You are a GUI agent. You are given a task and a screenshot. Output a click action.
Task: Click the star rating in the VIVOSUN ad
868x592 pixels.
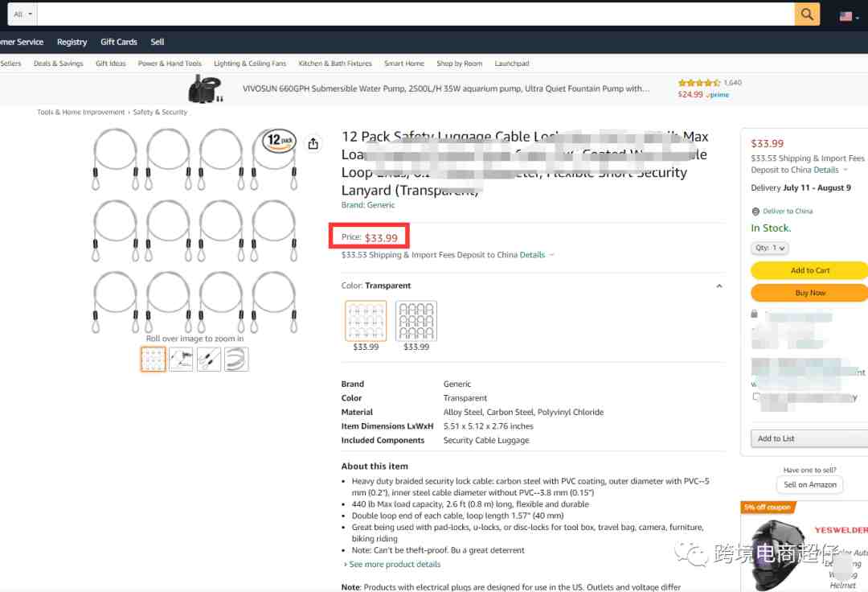(698, 83)
